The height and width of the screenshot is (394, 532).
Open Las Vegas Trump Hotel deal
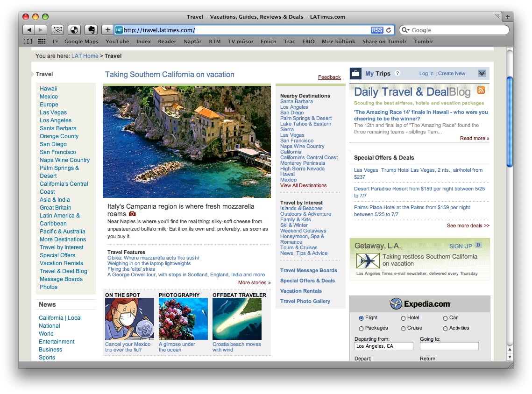419,173
